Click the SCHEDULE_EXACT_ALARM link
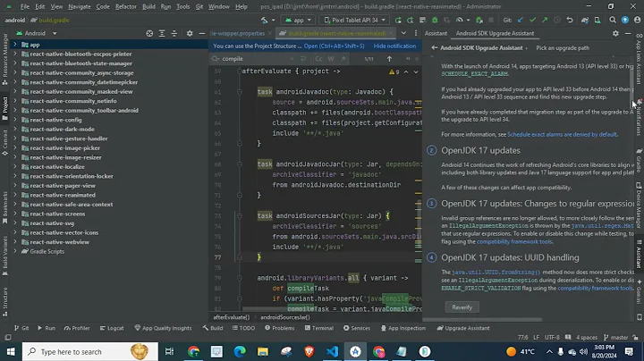The image size is (644, 361). [475, 74]
